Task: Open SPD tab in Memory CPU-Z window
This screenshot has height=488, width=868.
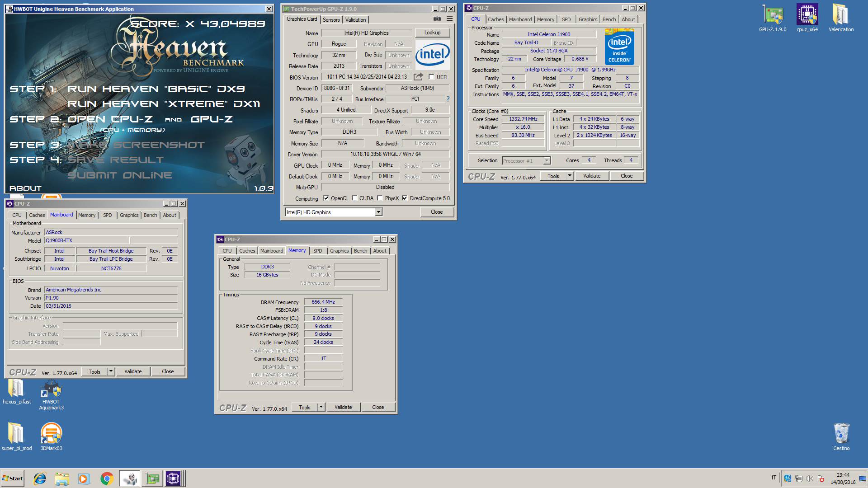Action: pos(318,251)
